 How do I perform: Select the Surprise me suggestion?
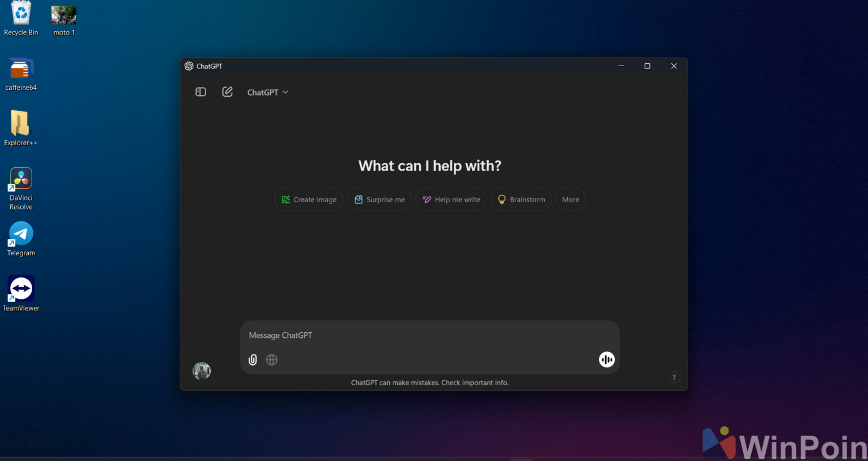click(x=379, y=199)
